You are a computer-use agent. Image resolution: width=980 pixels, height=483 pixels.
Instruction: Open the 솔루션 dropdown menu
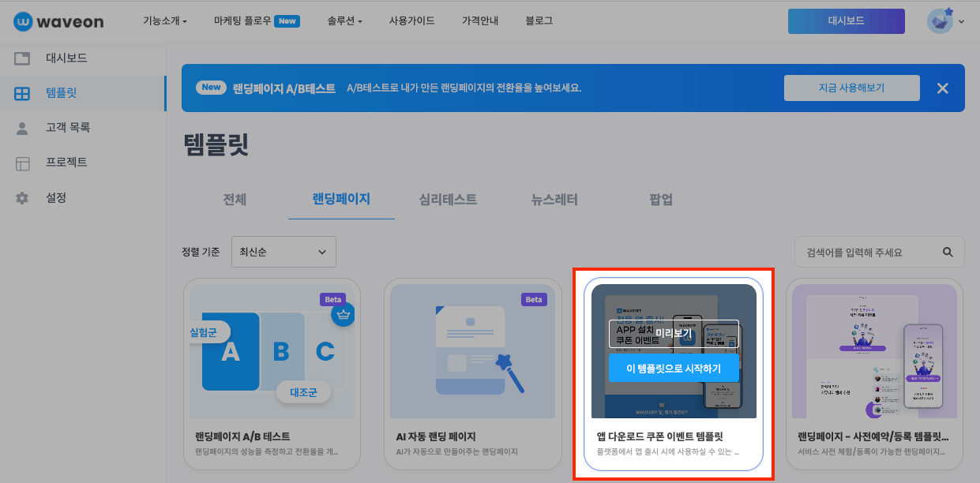342,21
